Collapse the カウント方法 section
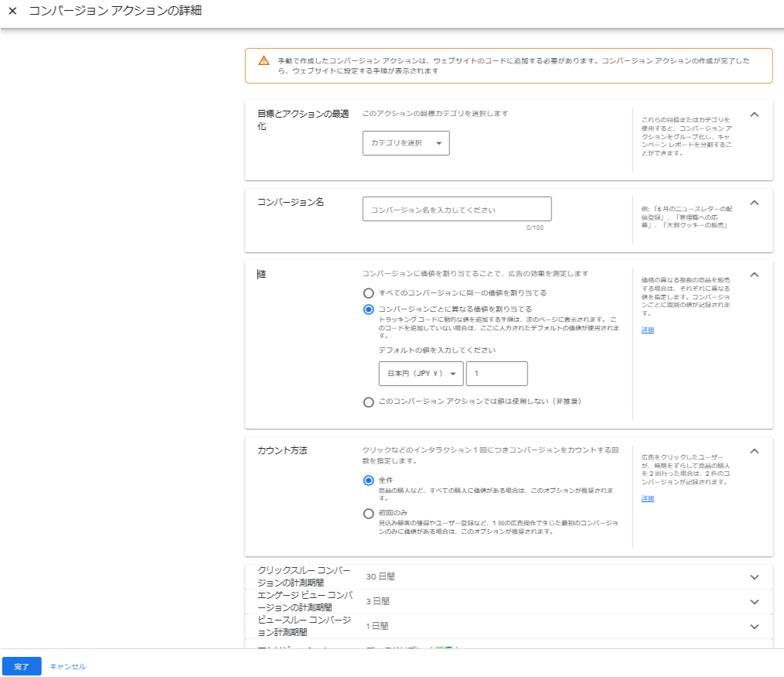The width and height of the screenshot is (784, 677). click(755, 451)
